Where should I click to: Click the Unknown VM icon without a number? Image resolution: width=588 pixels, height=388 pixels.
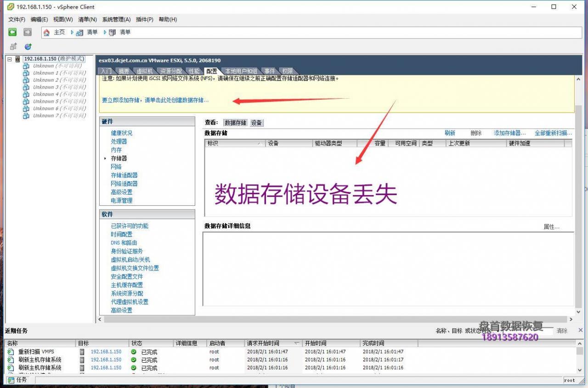[26, 66]
